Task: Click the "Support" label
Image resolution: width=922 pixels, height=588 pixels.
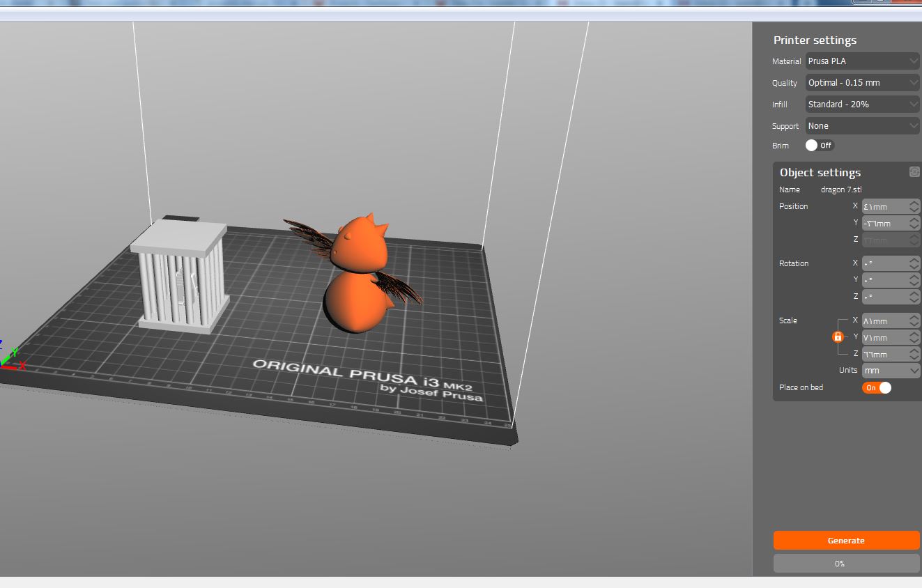Action: point(785,126)
